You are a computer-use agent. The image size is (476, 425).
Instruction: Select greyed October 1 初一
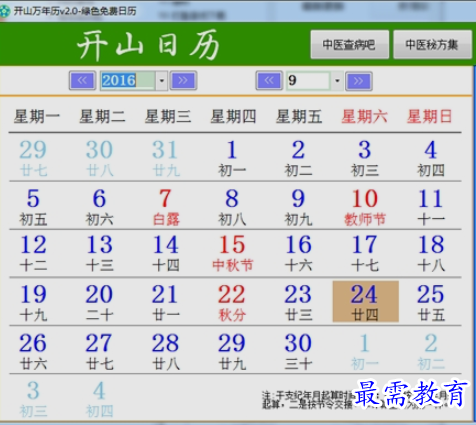pyautogui.click(x=365, y=351)
